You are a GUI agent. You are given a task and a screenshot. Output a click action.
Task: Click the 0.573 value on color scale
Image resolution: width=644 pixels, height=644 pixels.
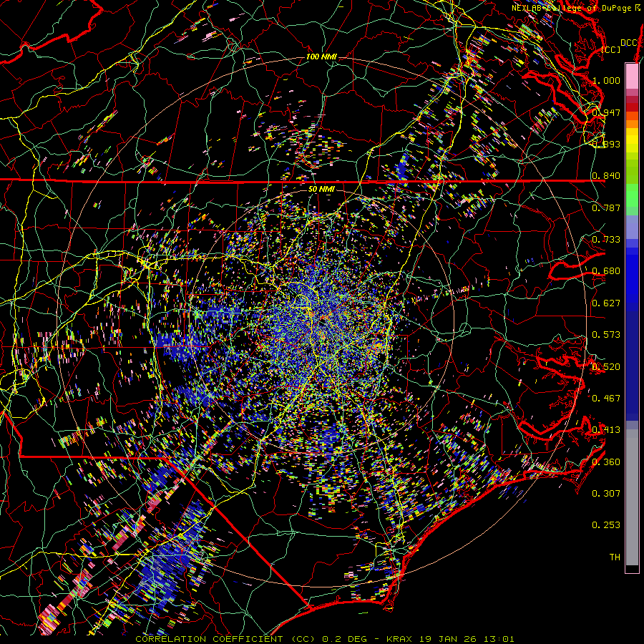point(606,335)
